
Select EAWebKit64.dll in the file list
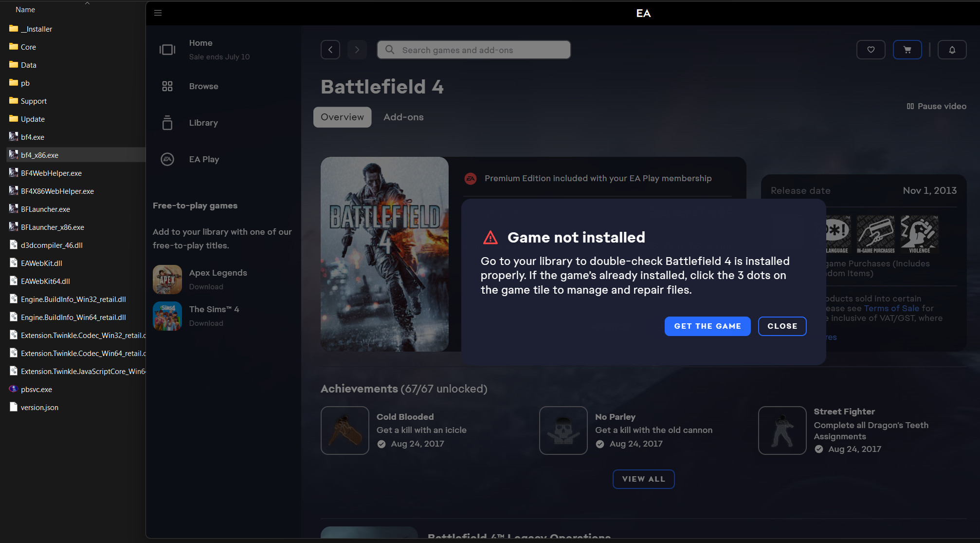(45, 281)
